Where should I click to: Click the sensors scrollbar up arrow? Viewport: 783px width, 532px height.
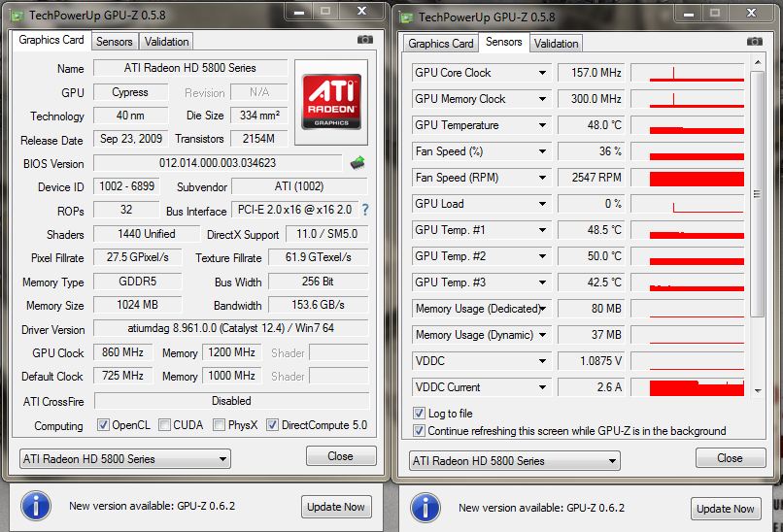click(758, 62)
